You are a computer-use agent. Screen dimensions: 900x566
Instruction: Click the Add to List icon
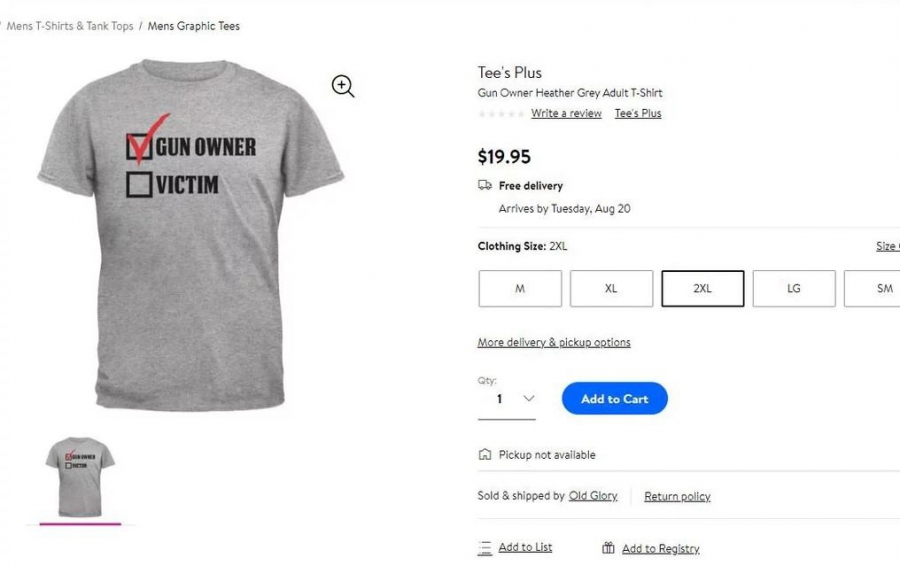(485, 548)
